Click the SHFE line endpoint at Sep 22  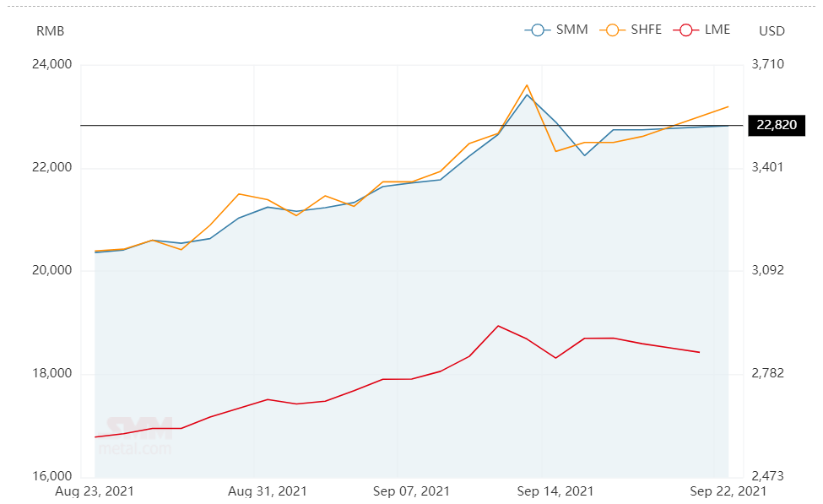pos(728,106)
